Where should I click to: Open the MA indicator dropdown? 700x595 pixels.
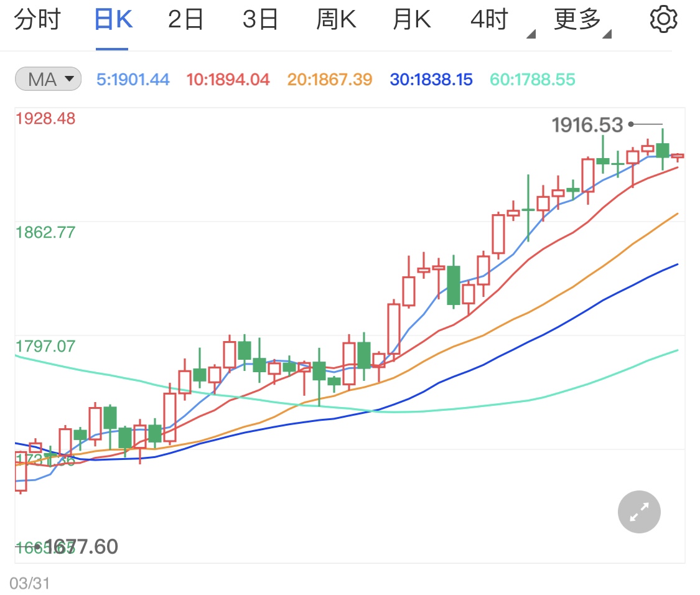(48, 79)
